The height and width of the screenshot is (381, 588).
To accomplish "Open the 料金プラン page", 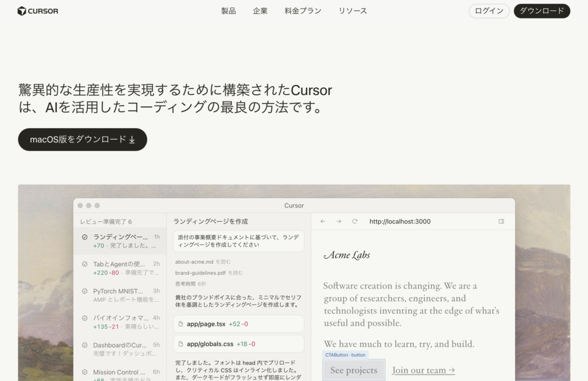I will coord(303,11).
